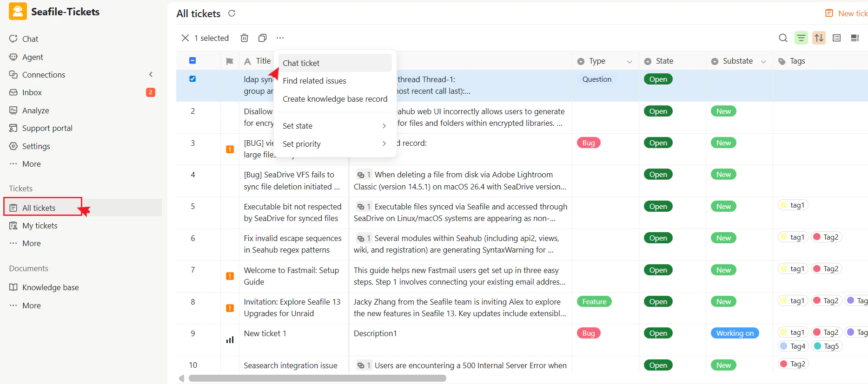Click the horizontal scrollbar thumb
Screen dimensions: 868x384
[317, 378]
